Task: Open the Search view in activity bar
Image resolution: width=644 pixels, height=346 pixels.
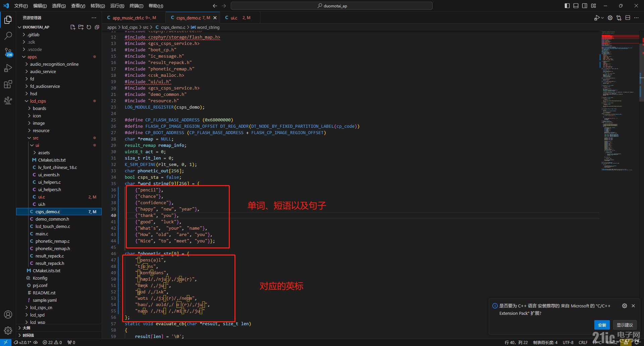Action: pyautogui.click(x=8, y=36)
